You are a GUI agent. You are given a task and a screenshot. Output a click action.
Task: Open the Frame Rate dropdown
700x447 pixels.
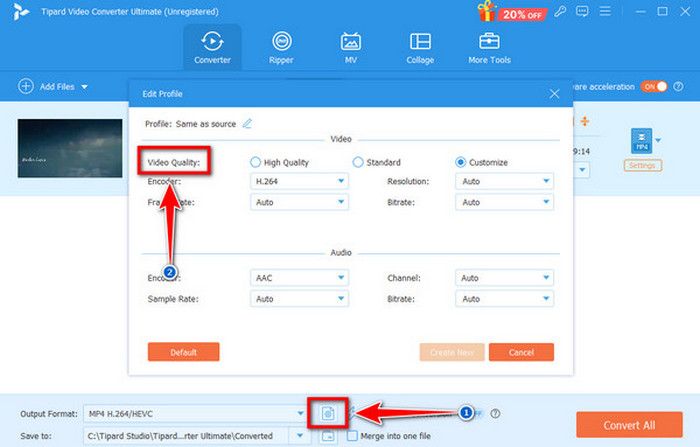point(299,202)
